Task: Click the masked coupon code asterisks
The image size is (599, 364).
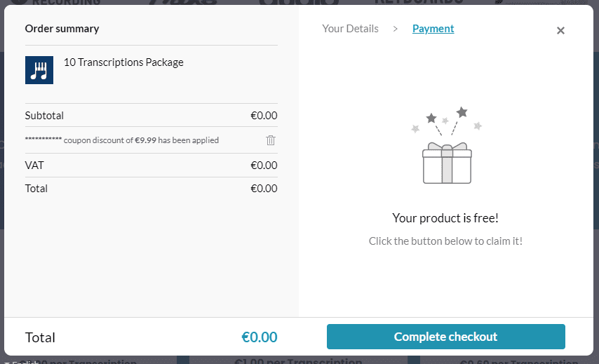Action: point(43,139)
